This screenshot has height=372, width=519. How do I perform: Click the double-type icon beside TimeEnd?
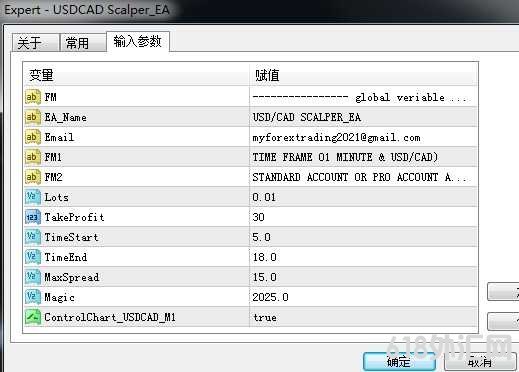(x=33, y=257)
